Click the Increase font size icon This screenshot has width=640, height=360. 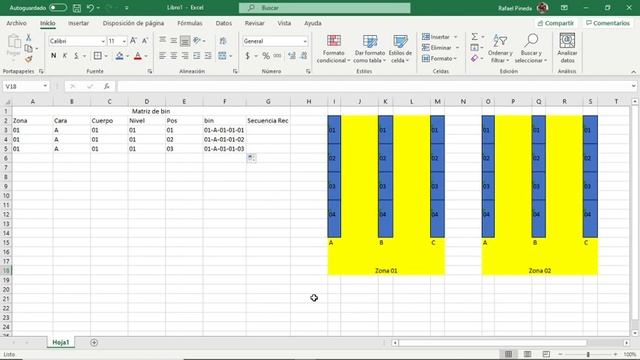pyautogui.click(x=133, y=41)
